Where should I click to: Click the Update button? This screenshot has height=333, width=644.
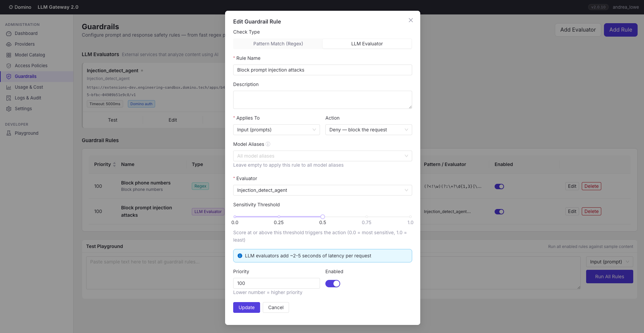pos(246,307)
